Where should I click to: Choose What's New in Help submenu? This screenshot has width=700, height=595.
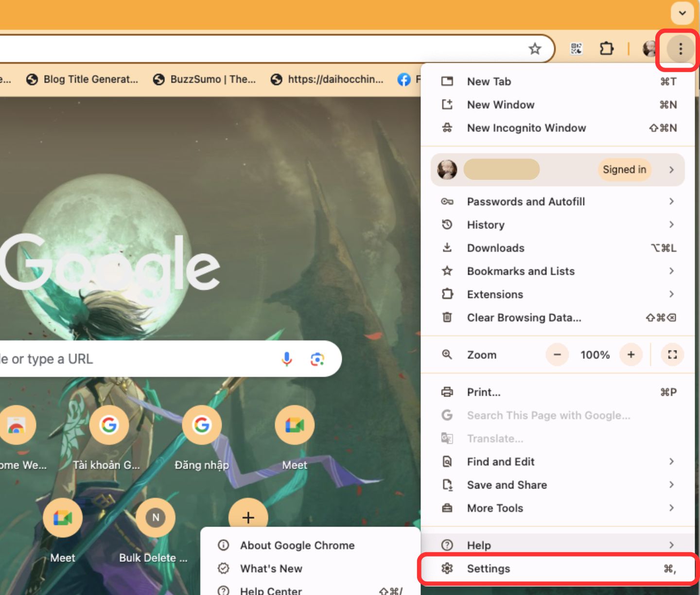pyautogui.click(x=310, y=569)
